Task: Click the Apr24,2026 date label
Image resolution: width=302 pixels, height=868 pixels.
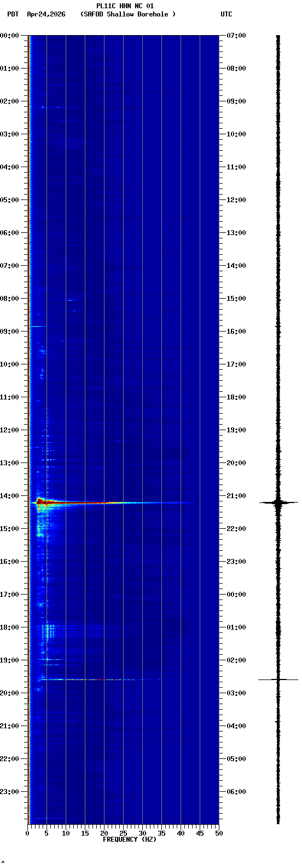Action: coord(46,14)
